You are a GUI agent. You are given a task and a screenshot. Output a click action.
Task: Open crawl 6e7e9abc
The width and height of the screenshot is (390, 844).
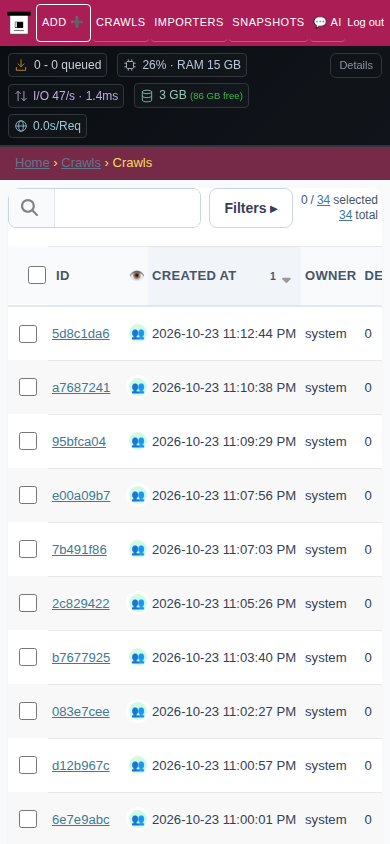(81, 820)
